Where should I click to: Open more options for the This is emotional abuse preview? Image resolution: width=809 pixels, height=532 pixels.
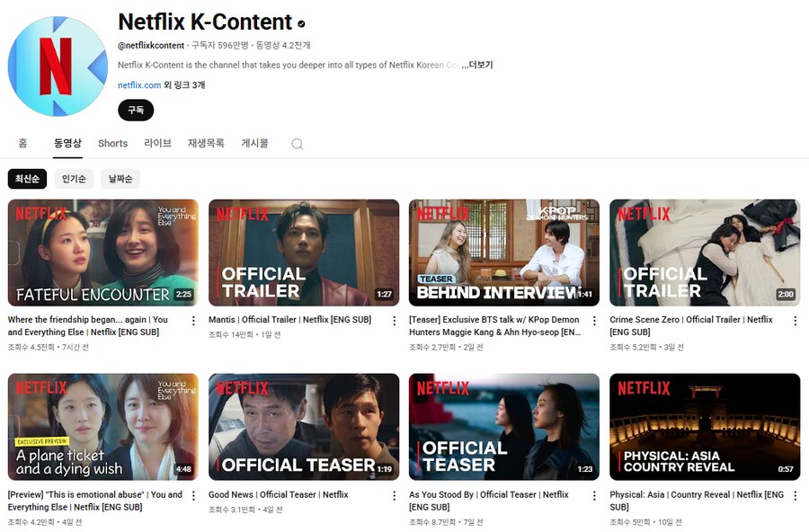193,495
